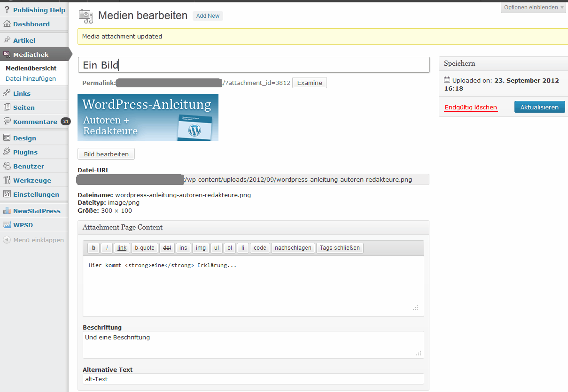Click the ins quicktag button
The image size is (568, 392).
pyautogui.click(x=183, y=248)
